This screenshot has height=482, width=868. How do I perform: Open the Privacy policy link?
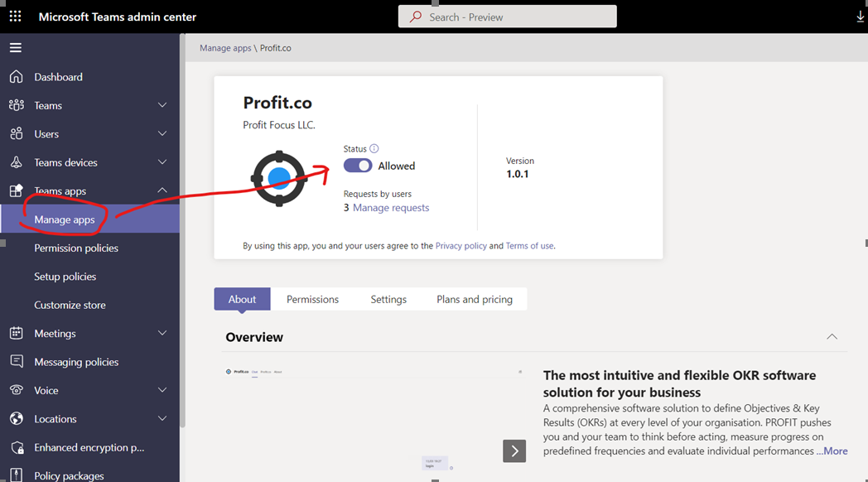click(x=461, y=246)
